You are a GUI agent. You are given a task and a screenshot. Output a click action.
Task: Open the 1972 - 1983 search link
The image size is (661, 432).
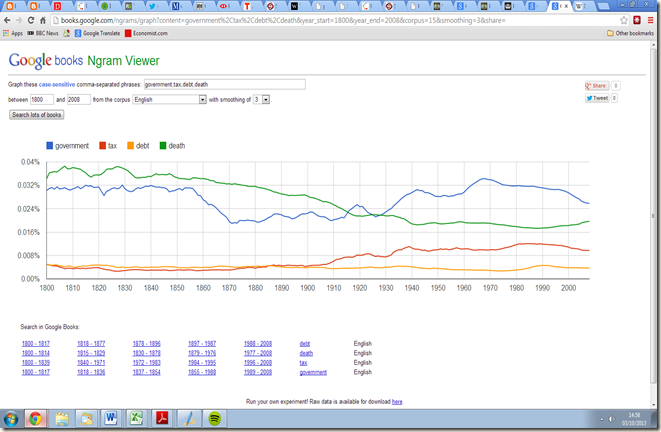(x=147, y=362)
